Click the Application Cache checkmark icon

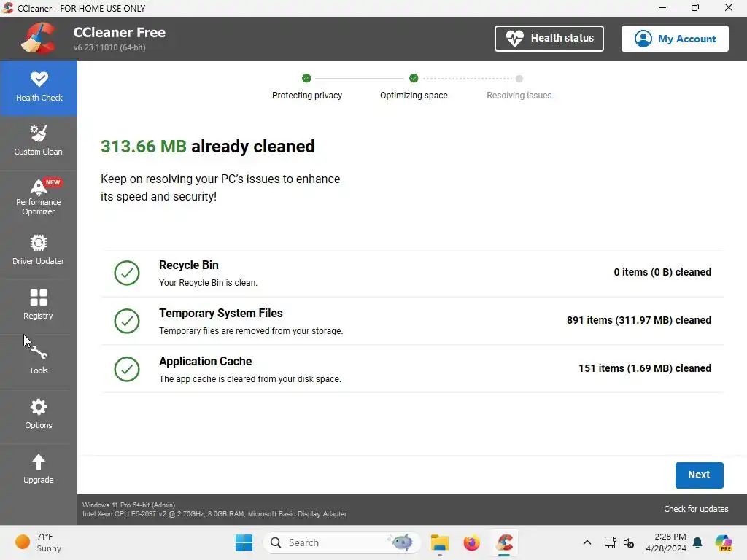point(127,369)
